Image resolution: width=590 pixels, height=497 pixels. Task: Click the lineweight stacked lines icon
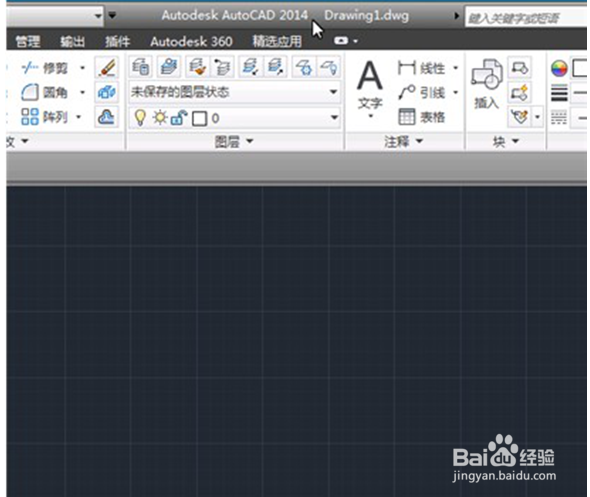[559, 93]
